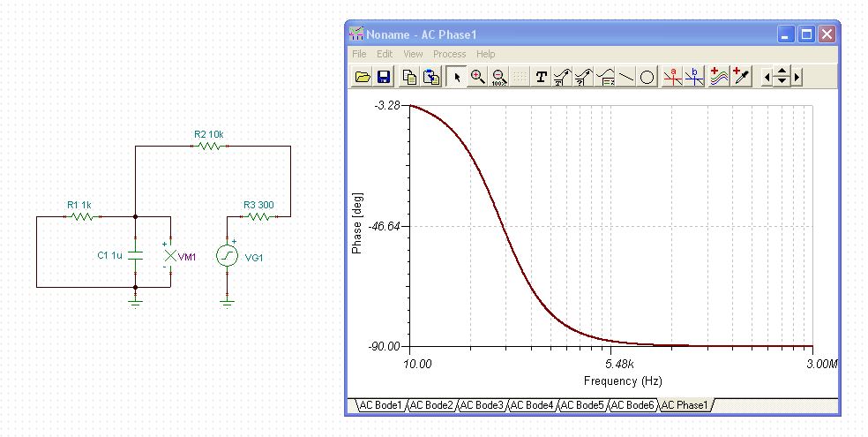
Task: Paste using the clipboard paste icon
Action: coord(431,77)
